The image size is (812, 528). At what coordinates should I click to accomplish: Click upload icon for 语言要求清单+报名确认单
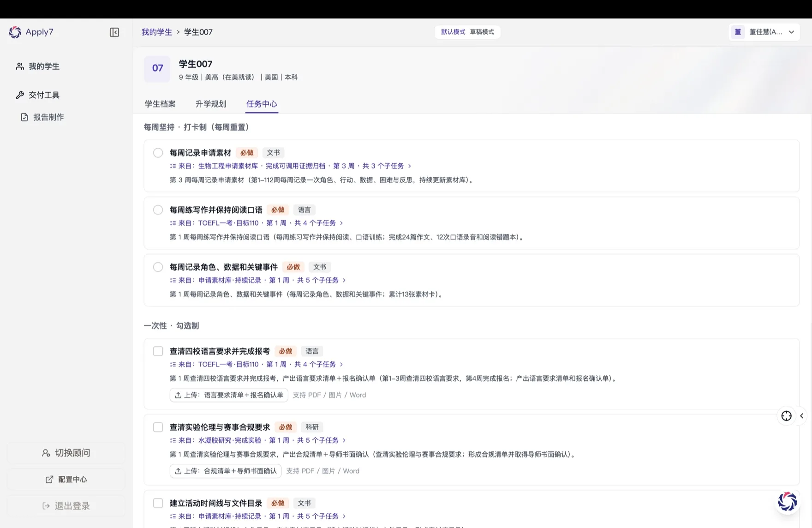click(x=178, y=395)
